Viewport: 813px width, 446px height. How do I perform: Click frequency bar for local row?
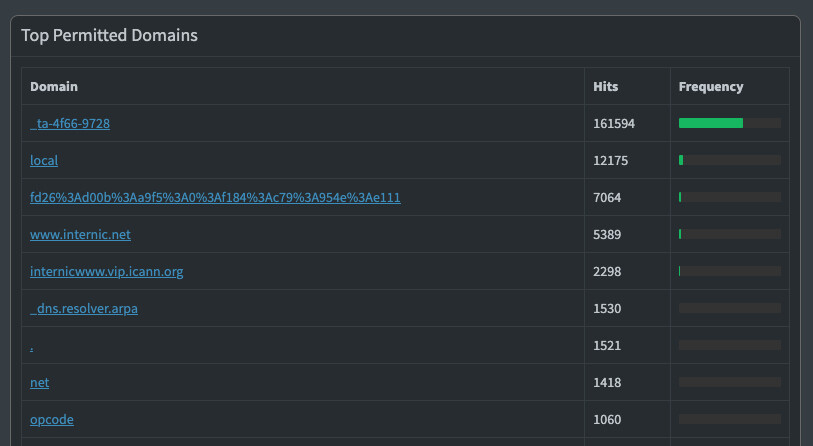[x=730, y=160]
